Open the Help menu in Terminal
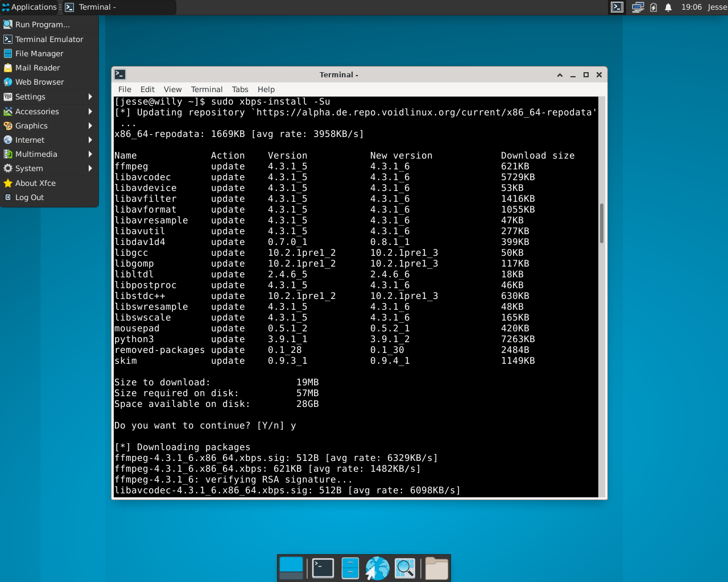 pyautogui.click(x=266, y=89)
